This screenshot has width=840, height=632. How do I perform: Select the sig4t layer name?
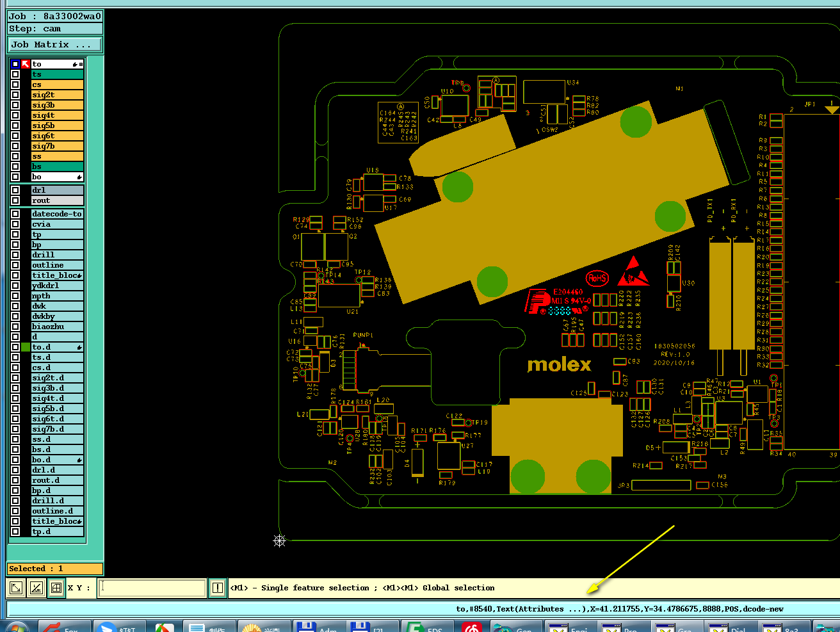click(58, 115)
